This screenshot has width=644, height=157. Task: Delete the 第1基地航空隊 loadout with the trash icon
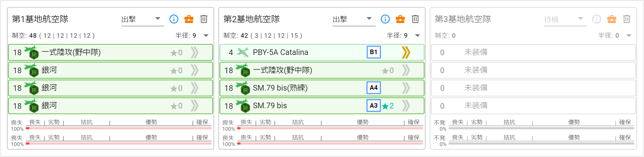(x=204, y=19)
